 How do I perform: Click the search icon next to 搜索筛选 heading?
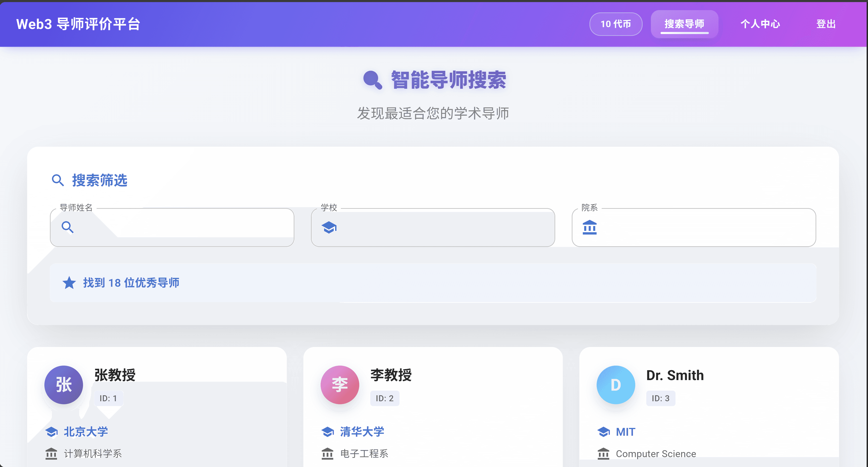click(x=58, y=180)
